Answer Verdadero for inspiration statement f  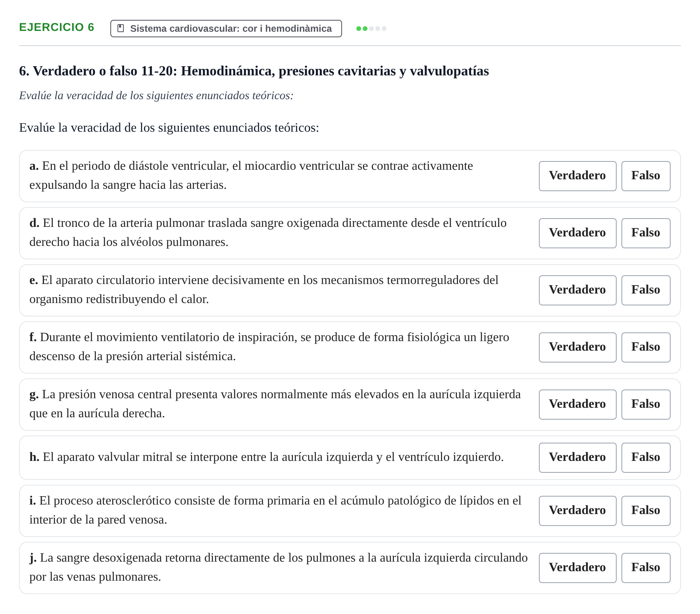coord(577,347)
